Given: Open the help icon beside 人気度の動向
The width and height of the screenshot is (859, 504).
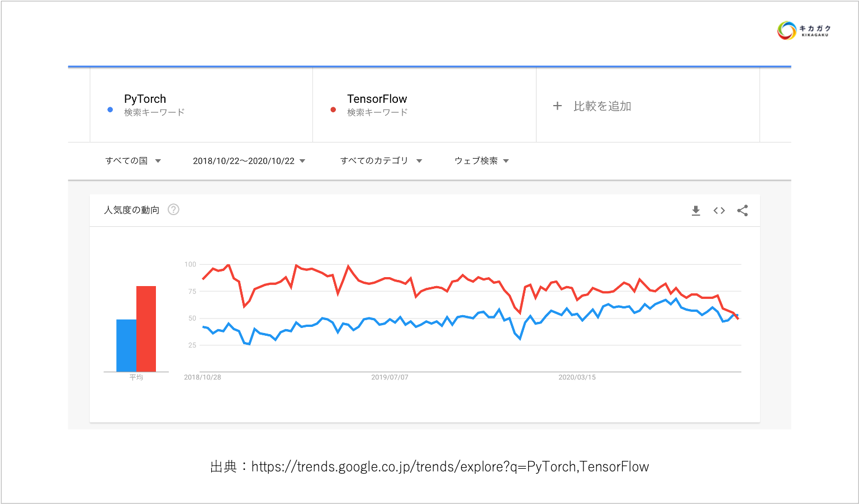Looking at the screenshot, I should (174, 210).
